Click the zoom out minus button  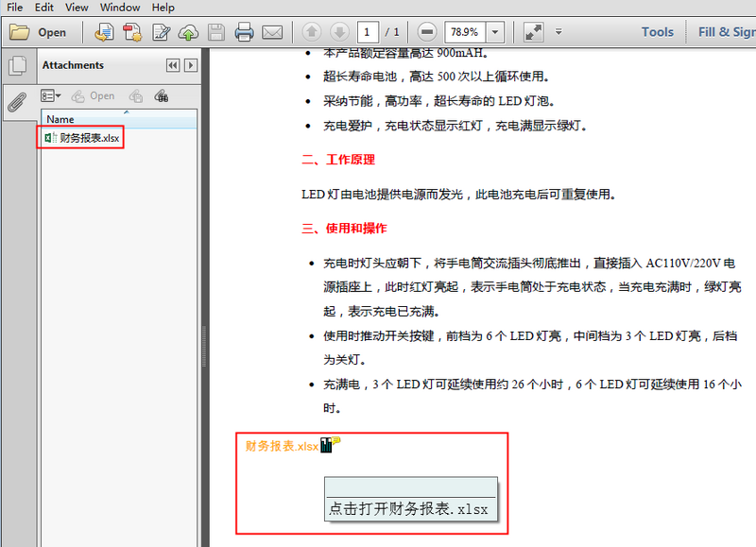click(426, 30)
